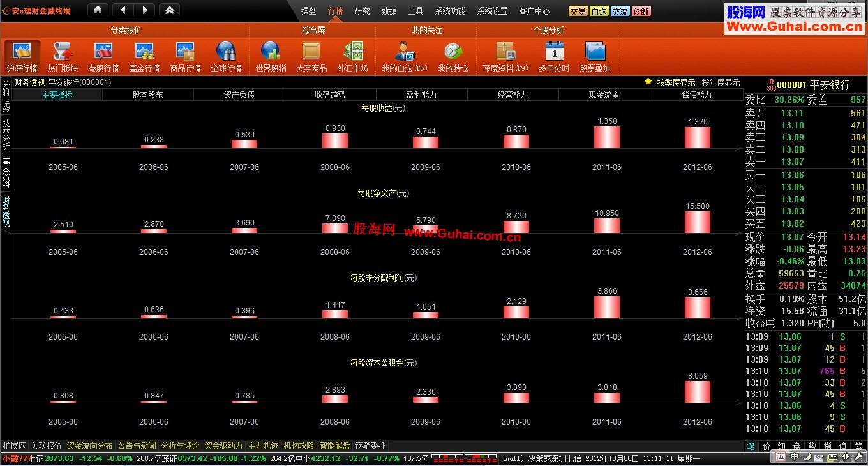
Task: Select the 分时走势 side tab
Action: pos(6,97)
